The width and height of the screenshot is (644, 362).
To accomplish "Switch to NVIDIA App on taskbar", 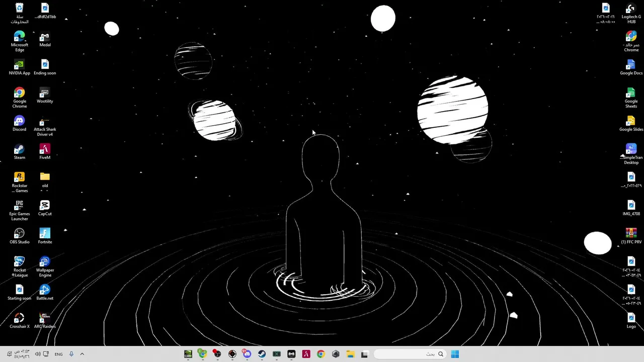I will pos(188,354).
